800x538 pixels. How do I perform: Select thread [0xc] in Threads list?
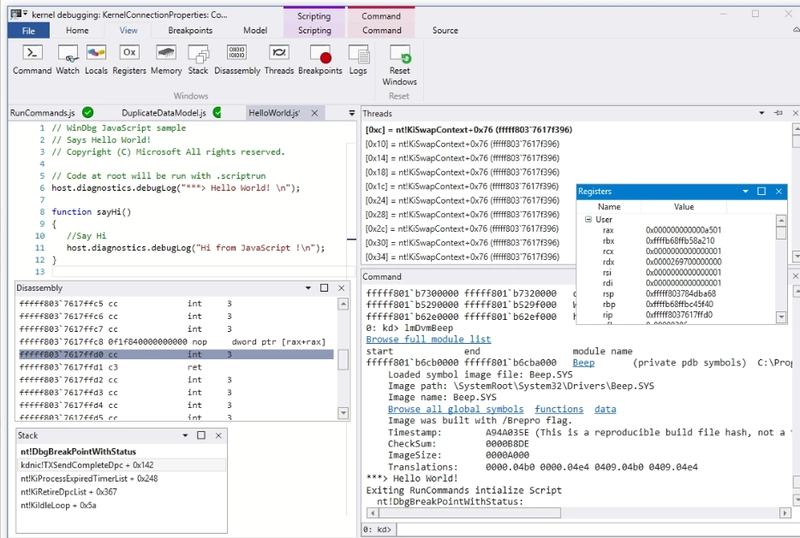[x=468, y=130]
